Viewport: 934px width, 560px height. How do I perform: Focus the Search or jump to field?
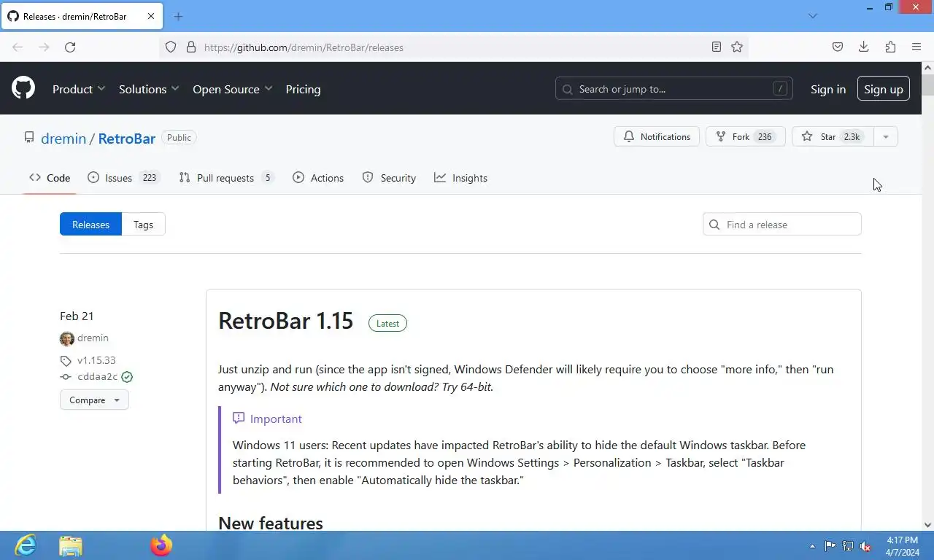[x=674, y=89]
